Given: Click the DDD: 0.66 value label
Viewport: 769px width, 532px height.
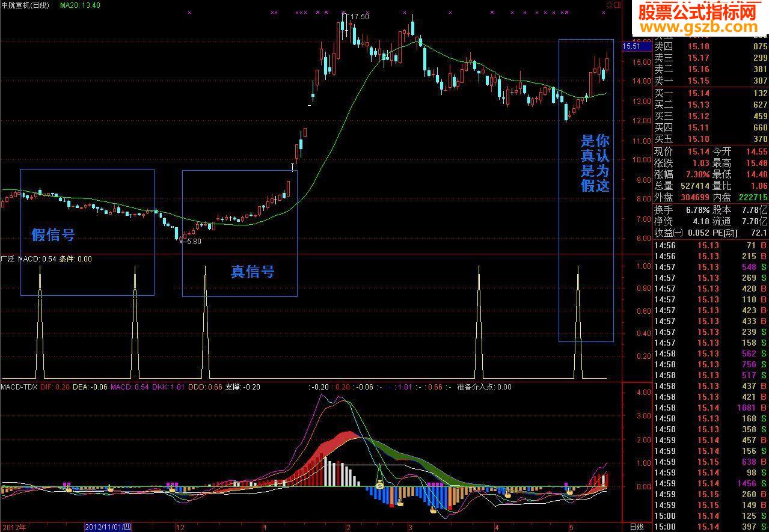Looking at the screenshot, I should (x=204, y=387).
